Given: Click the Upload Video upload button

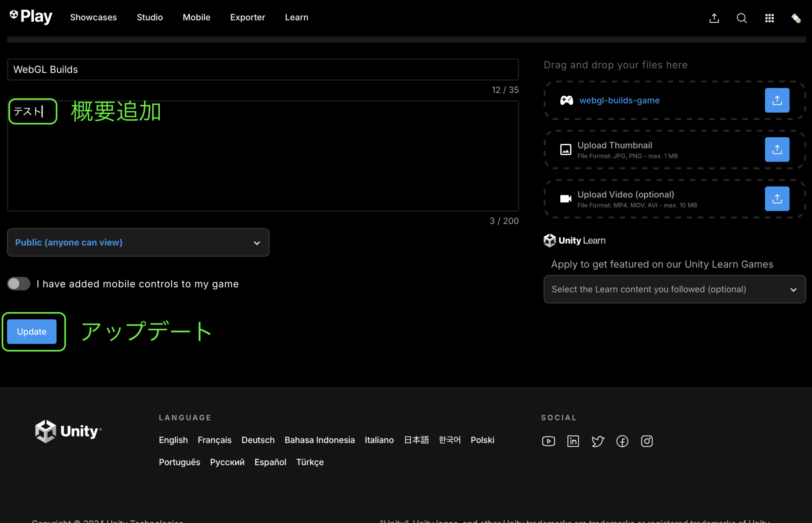Looking at the screenshot, I should pyautogui.click(x=777, y=199).
